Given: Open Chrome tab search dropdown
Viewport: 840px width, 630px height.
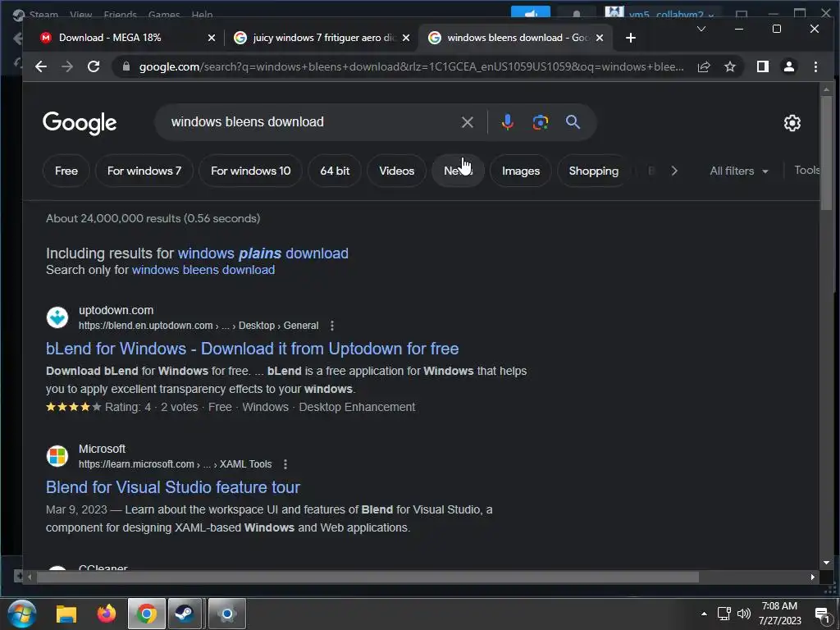Looking at the screenshot, I should 701,29.
